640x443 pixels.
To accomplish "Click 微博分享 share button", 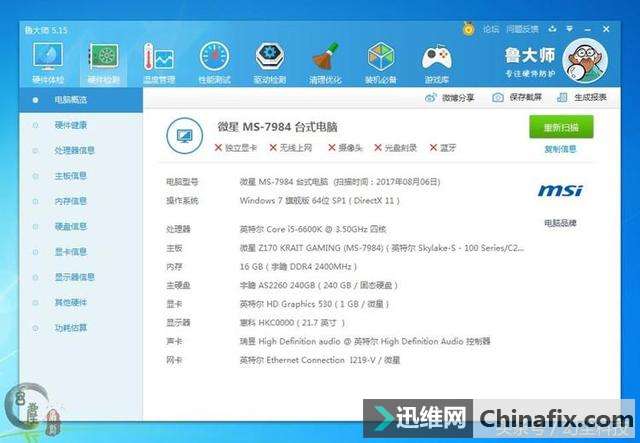I will point(449,98).
